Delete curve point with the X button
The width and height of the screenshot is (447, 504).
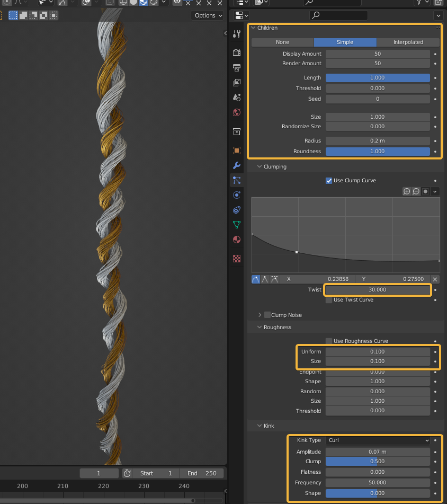click(435, 279)
